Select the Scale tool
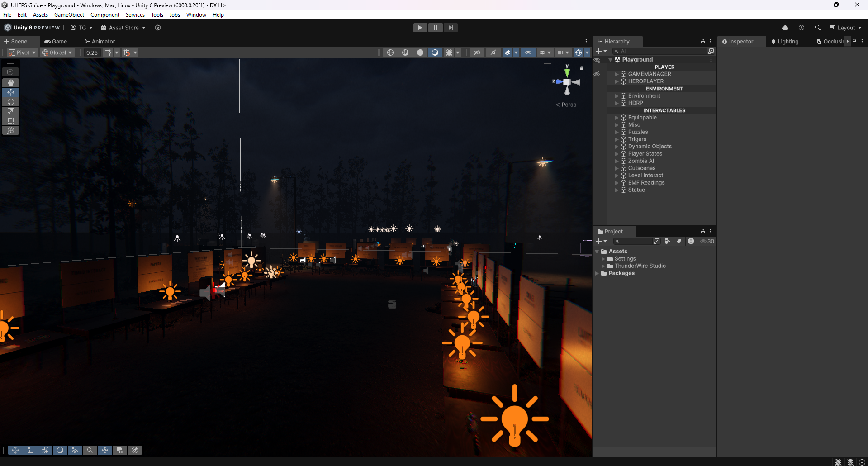The image size is (868, 466). click(11, 111)
